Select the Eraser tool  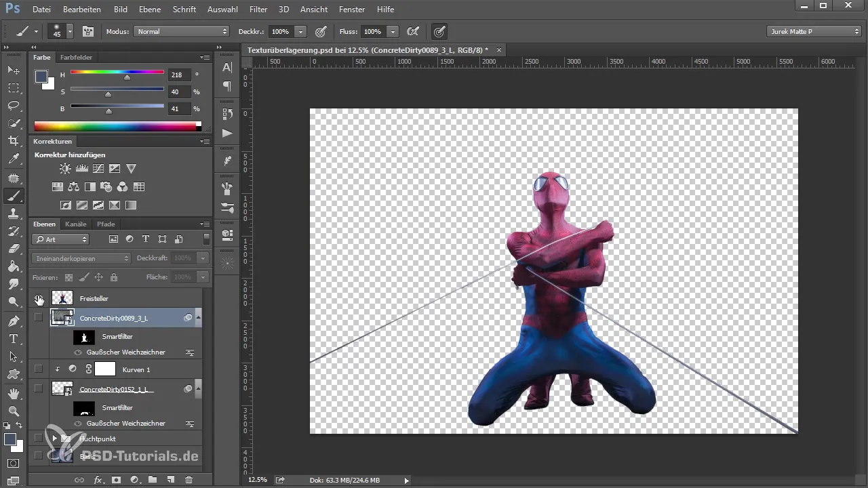click(x=14, y=249)
